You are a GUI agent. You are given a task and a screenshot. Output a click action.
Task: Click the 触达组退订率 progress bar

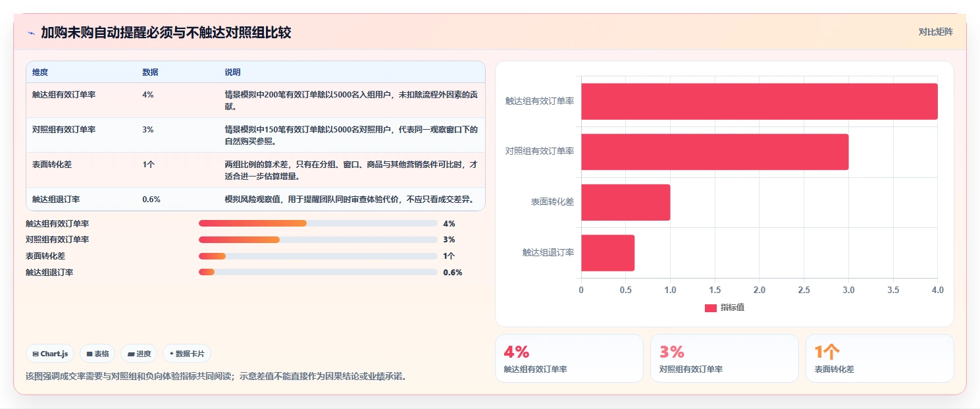(x=318, y=272)
